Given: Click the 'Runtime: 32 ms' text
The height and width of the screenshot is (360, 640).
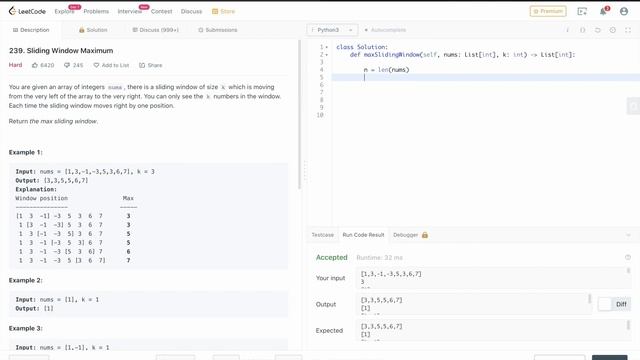Looking at the screenshot, I should (x=380, y=258).
